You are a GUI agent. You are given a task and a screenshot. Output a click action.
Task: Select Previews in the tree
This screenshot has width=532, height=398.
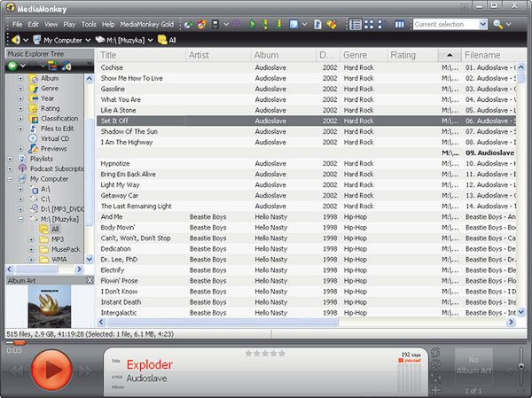(x=53, y=149)
